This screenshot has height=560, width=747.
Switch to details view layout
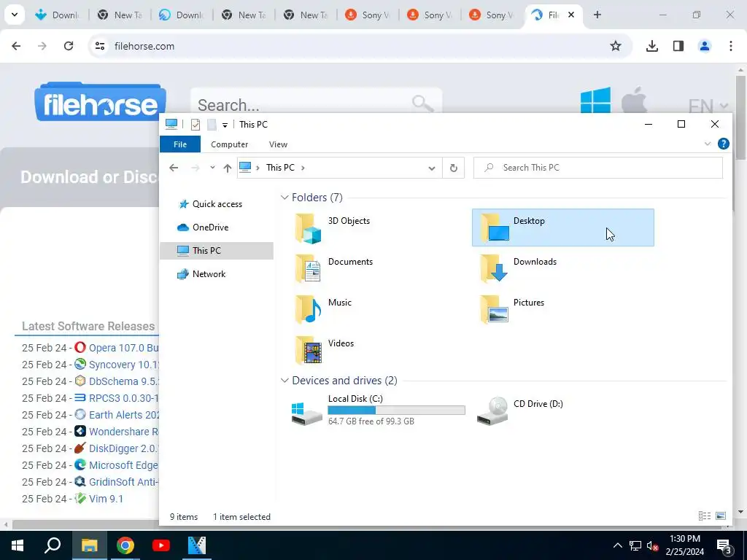(x=705, y=516)
